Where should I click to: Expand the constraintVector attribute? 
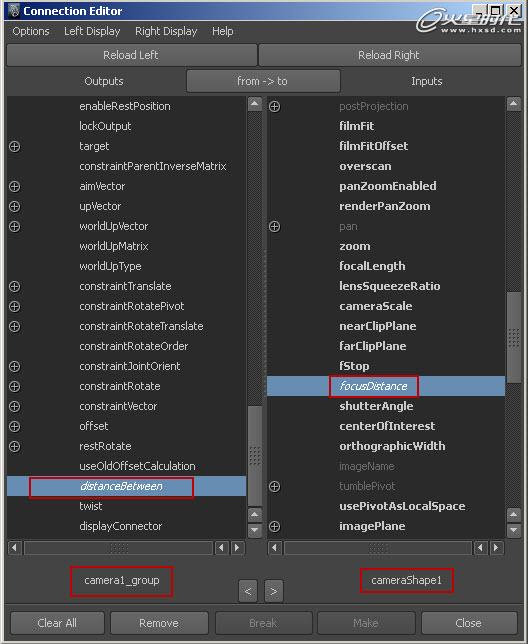(x=14, y=407)
